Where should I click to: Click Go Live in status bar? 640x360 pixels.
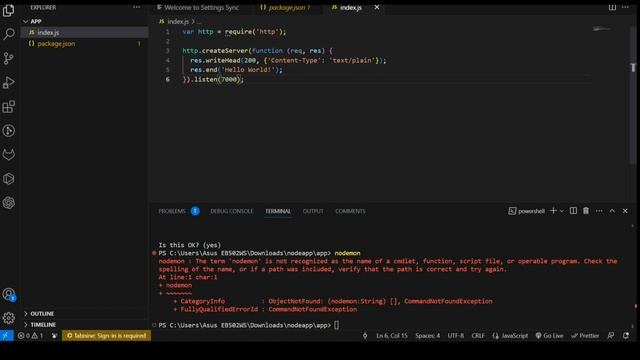(x=549, y=336)
